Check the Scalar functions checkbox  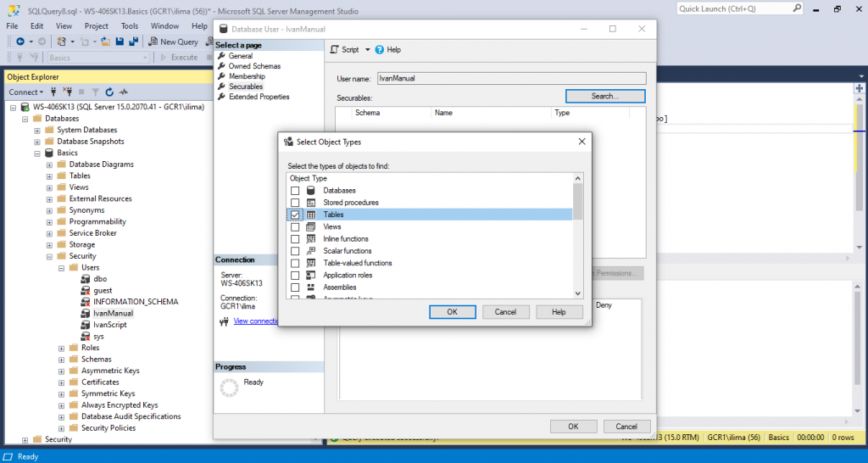pyautogui.click(x=295, y=252)
